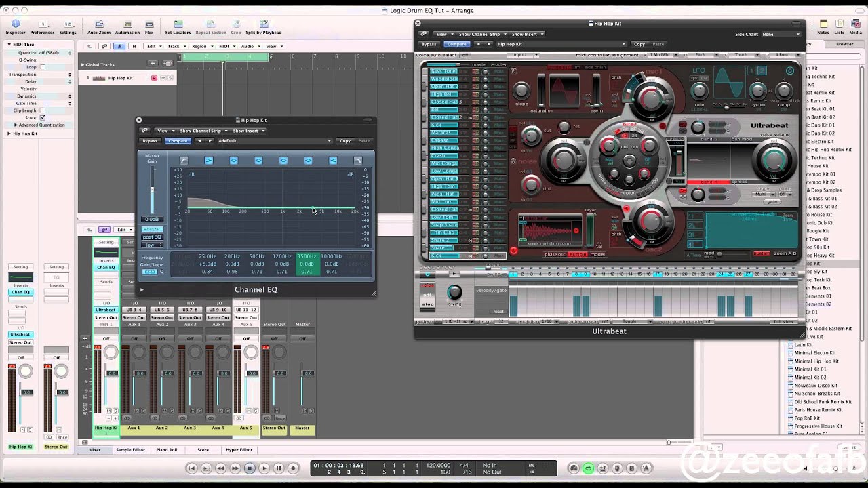This screenshot has width=868, height=488.
Task: Uncheck the Score checkbox
Action: [42, 118]
